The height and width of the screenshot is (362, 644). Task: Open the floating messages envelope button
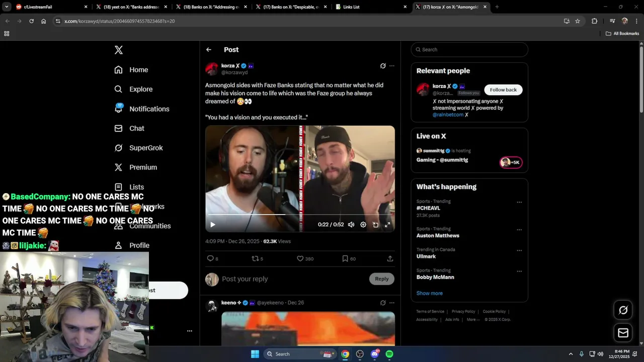[623, 333]
